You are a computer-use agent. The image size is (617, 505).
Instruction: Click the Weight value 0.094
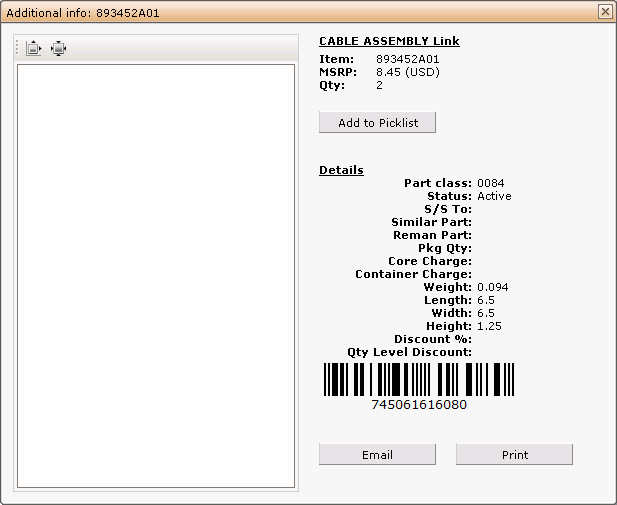click(x=492, y=287)
